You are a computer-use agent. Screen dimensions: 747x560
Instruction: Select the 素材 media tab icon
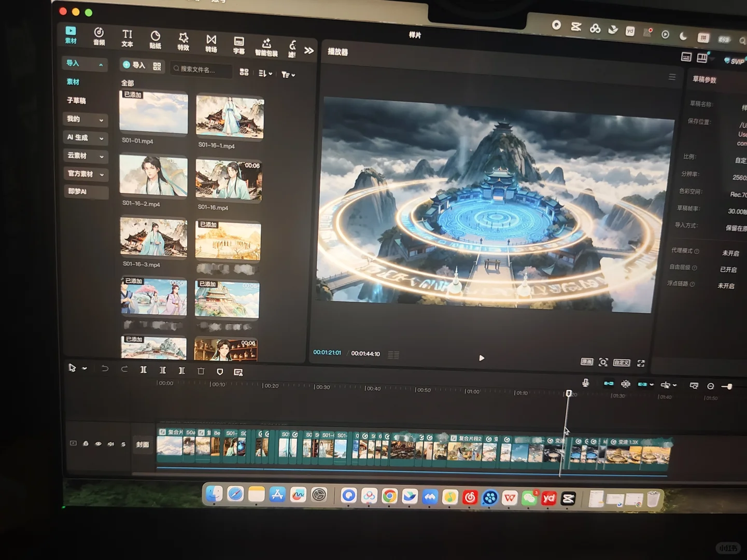(71, 35)
